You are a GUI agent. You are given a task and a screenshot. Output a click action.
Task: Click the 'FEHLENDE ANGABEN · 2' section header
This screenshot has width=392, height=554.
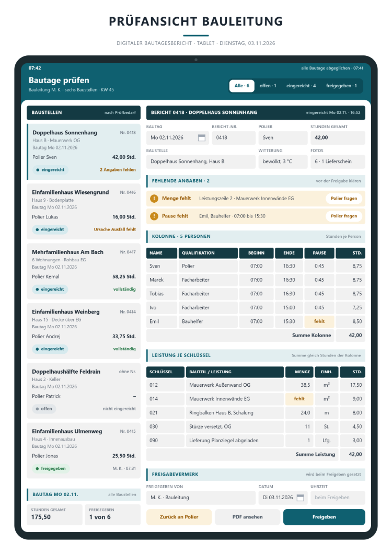[x=256, y=181]
